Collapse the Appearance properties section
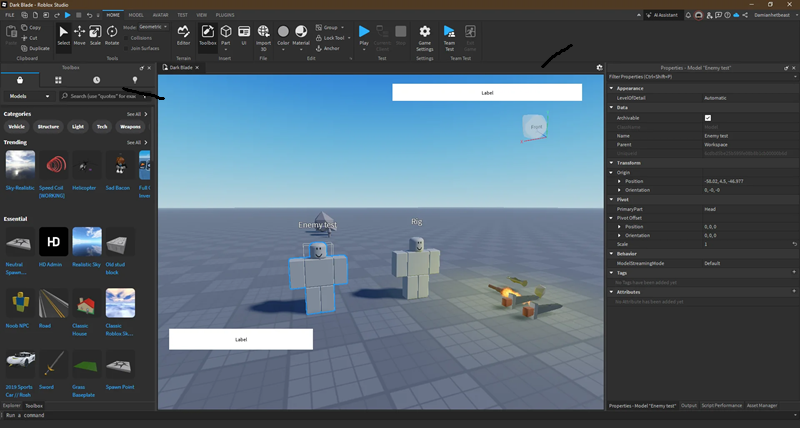 [612, 88]
